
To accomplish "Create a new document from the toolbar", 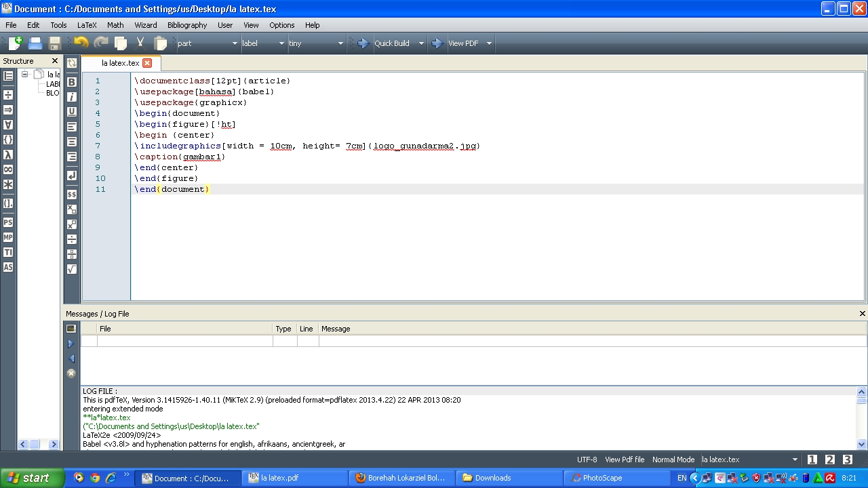I will coord(15,43).
